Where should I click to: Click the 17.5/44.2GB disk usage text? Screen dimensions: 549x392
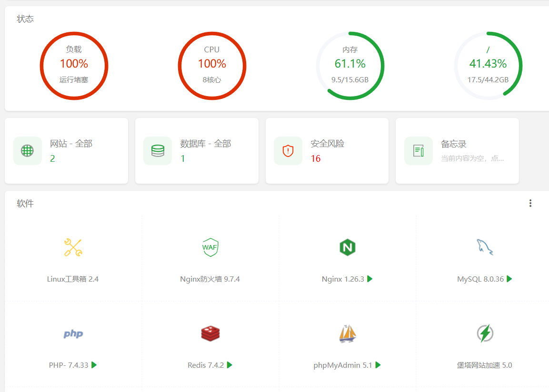488,80
